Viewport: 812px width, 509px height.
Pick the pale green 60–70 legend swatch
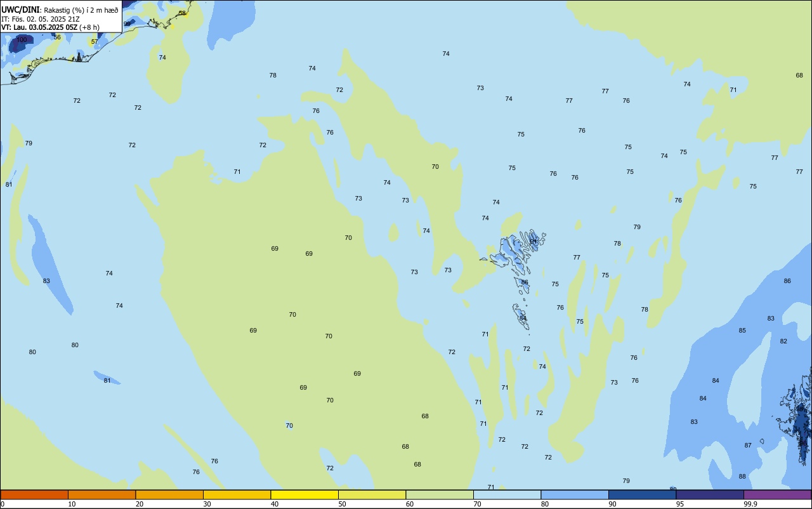[x=440, y=494]
